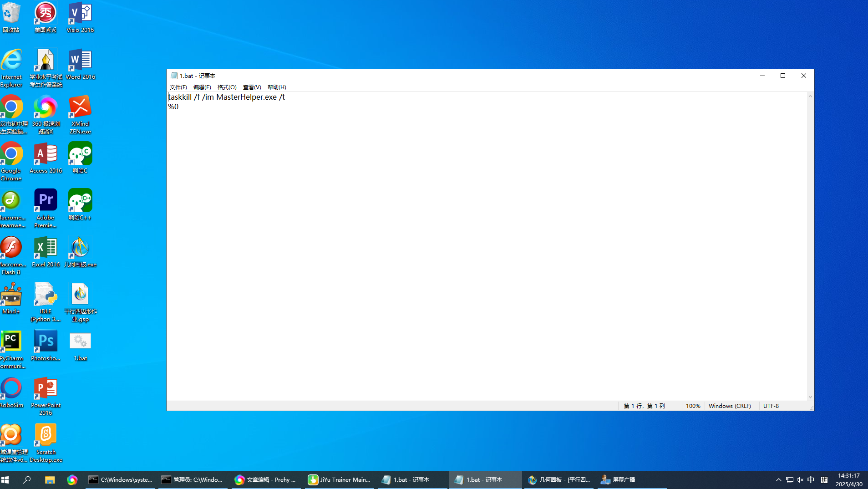Switch to the inactive 1.bat - 记事本 taskbar item
The image size is (868, 489).
pos(412,479)
